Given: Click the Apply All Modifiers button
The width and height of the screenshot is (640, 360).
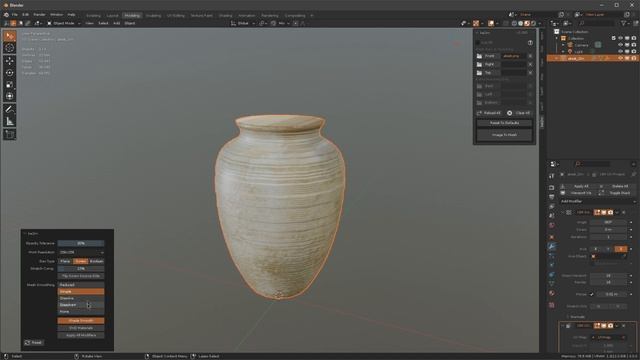Looking at the screenshot, I should 81,336.
